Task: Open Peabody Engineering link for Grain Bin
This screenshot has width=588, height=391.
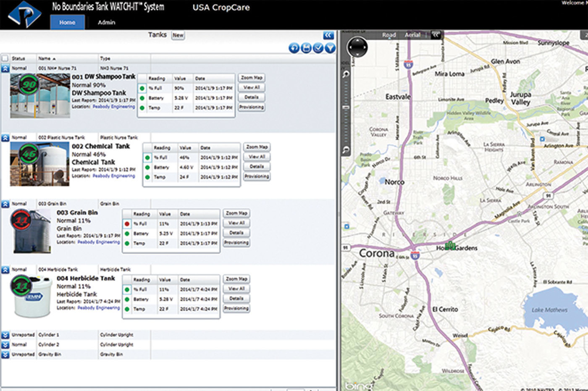Action: [x=99, y=242]
